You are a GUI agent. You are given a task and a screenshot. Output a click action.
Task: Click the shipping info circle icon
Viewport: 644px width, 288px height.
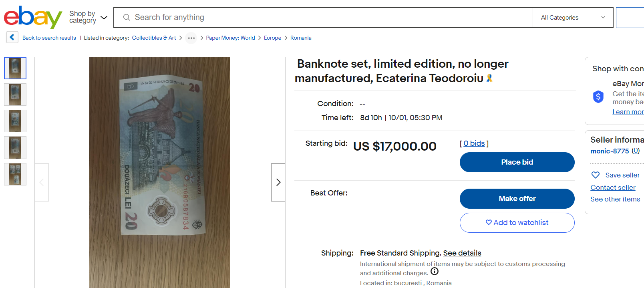click(x=435, y=272)
